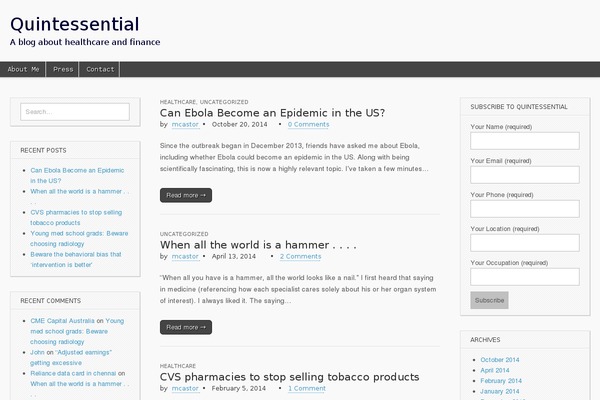This screenshot has height=400, width=600.
Task: Open 'When all the world is a hammer' recent post link
Action: click(x=80, y=196)
